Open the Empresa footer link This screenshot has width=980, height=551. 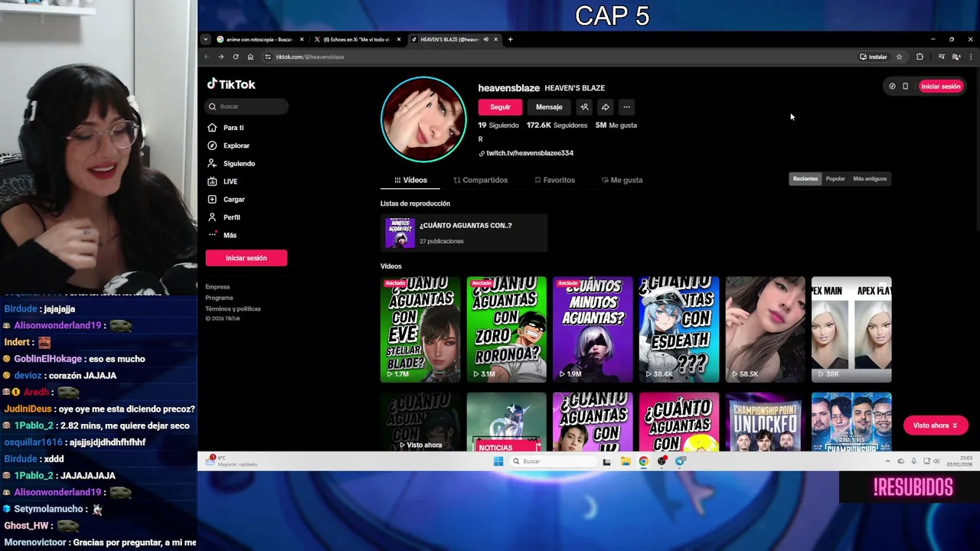click(x=217, y=287)
